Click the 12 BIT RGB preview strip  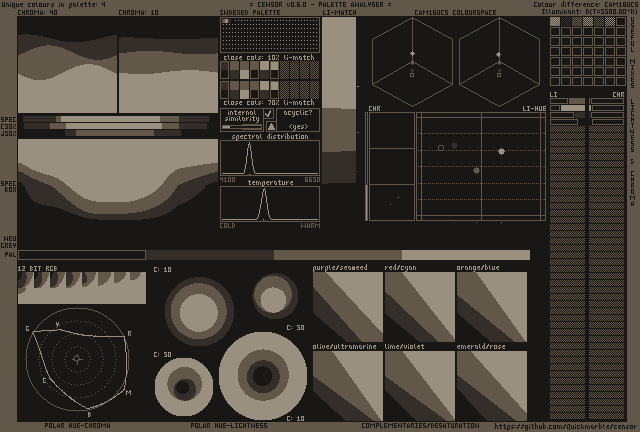pyautogui.click(x=82, y=288)
